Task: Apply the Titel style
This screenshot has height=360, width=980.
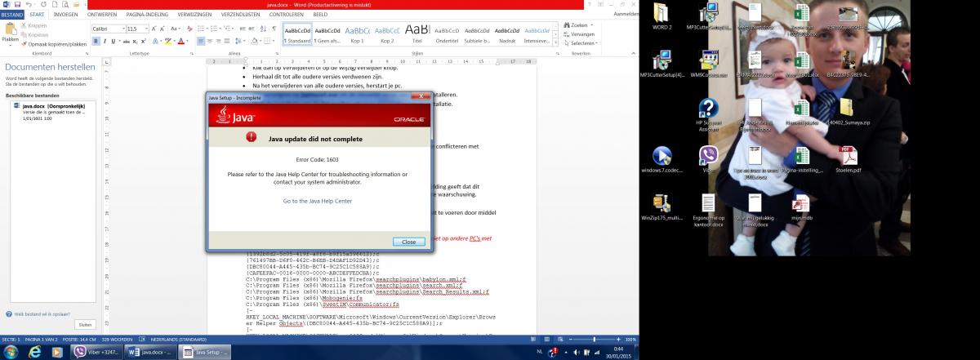Action: click(416, 33)
